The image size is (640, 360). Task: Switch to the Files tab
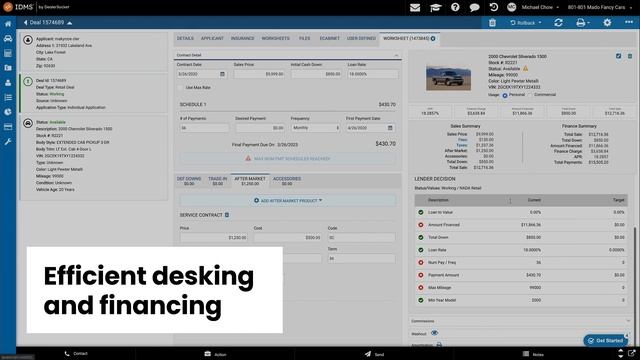pyautogui.click(x=304, y=38)
